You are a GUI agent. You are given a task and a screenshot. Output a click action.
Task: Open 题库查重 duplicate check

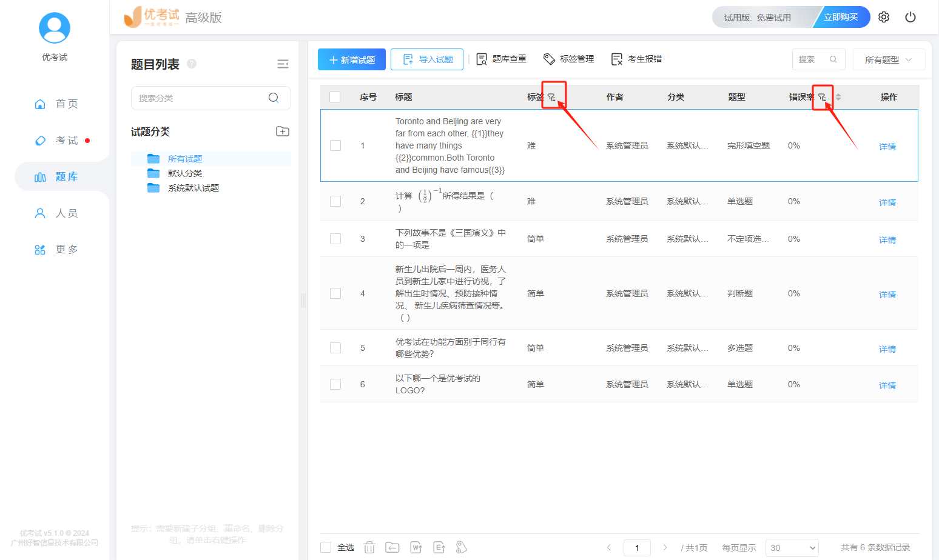(501, 59)
